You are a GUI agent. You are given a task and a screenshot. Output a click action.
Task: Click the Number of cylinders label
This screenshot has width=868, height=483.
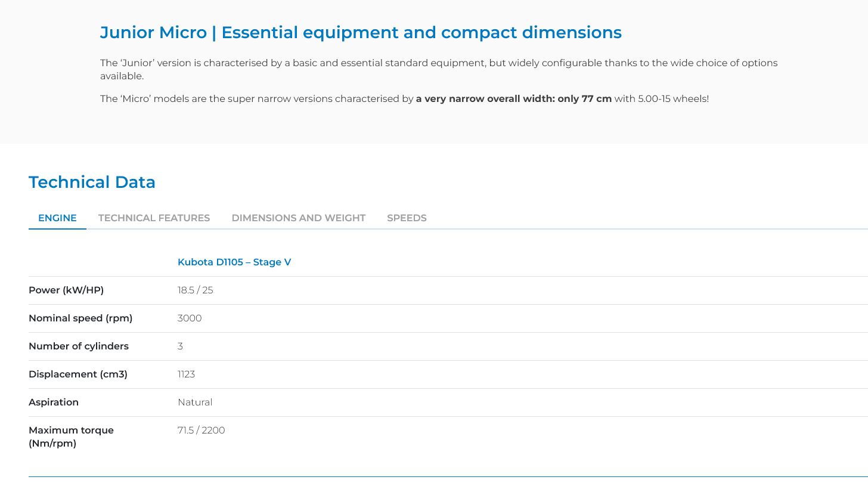79,346
